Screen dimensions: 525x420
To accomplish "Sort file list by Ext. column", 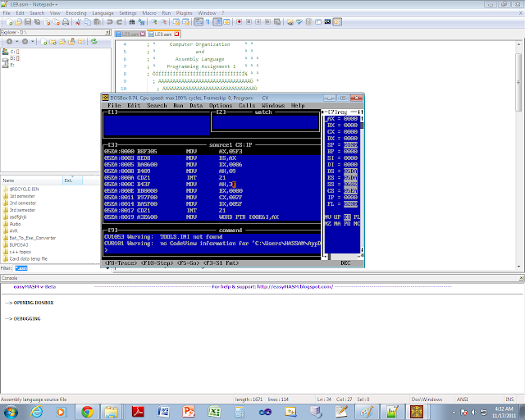I will pyautogui.click(x=72, y=180).
